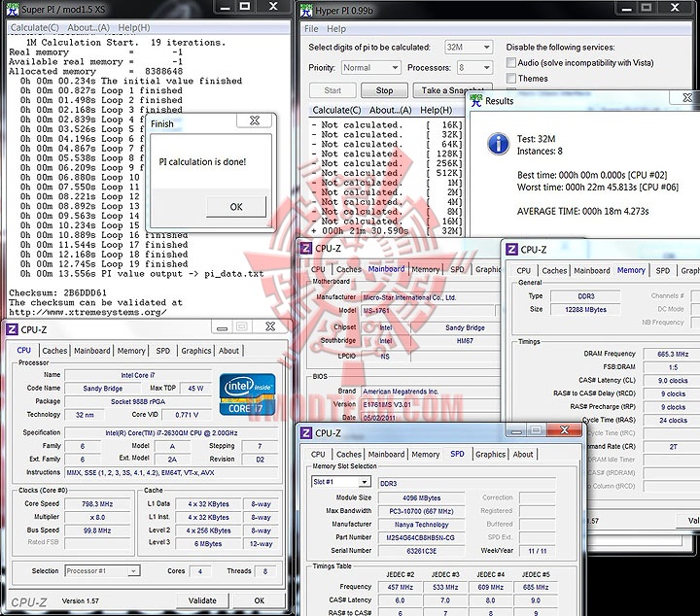The width and height of the screenshot is (700, 616).
Task: Select Caches tab in CPU-Z Memory window
Action: 554,271
